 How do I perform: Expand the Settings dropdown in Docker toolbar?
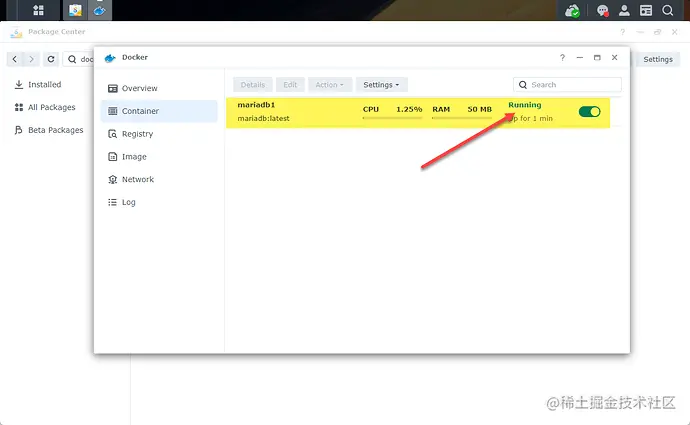point(381,85)
